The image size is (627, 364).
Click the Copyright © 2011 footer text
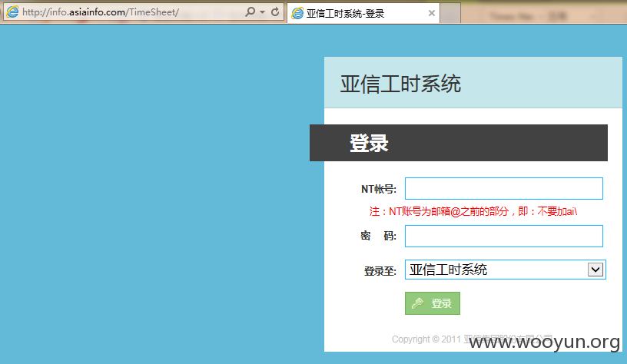(472, 339)
